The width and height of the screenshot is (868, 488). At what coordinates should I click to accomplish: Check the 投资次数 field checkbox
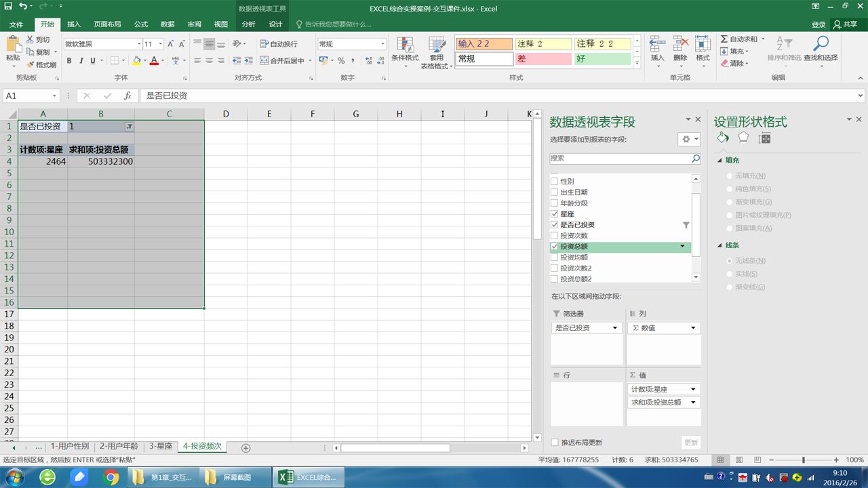click(x=555, y=236)
